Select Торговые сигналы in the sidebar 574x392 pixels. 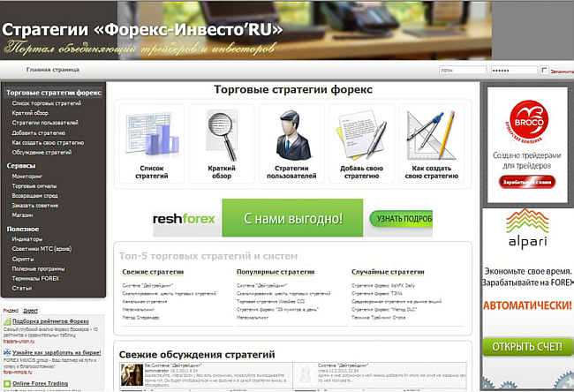click(x=36, y=187)
